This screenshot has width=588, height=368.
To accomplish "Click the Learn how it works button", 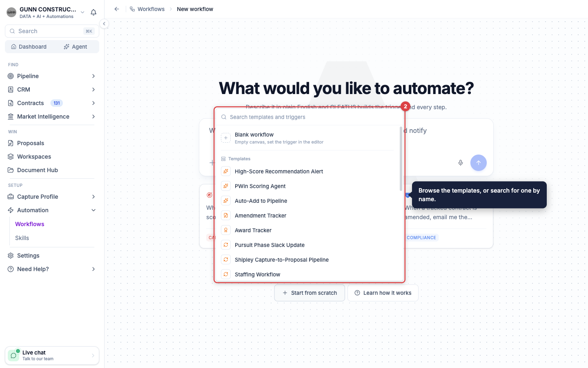I will [383, 293].
